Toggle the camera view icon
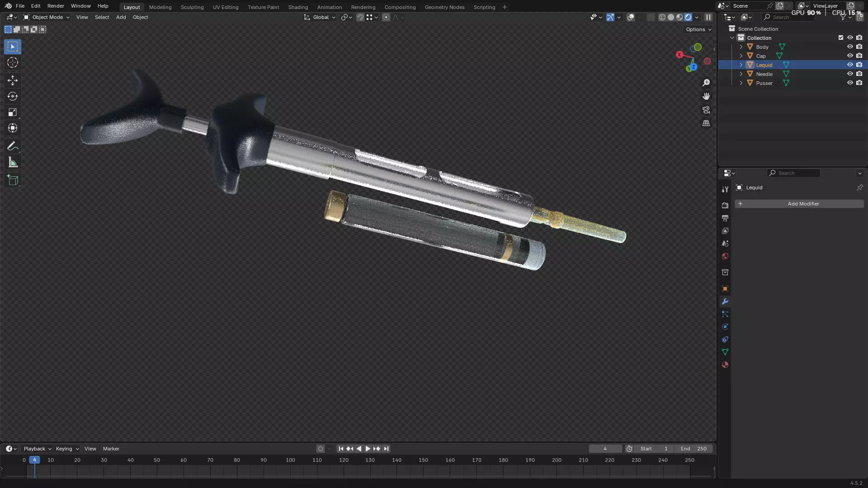 706,110
